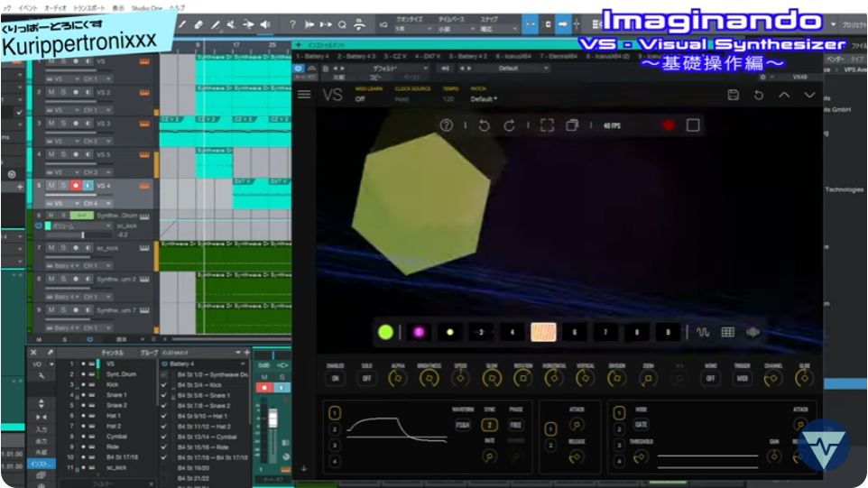
Task: Load next patch with down chevron
Action: click(809, 95)
